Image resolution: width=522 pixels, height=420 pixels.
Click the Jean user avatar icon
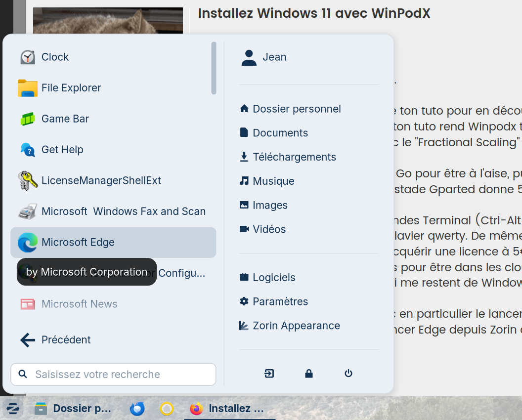pos(249,58)
